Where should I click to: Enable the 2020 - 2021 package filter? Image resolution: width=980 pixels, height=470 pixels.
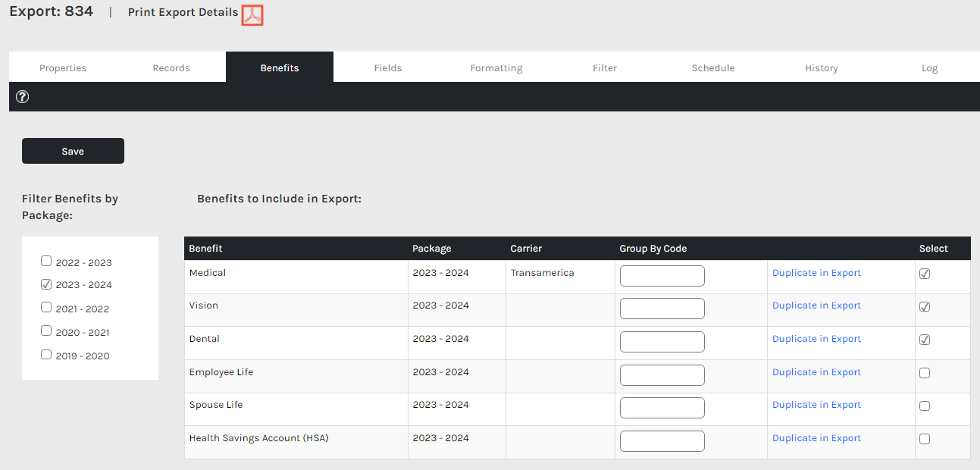click(46, 331)
